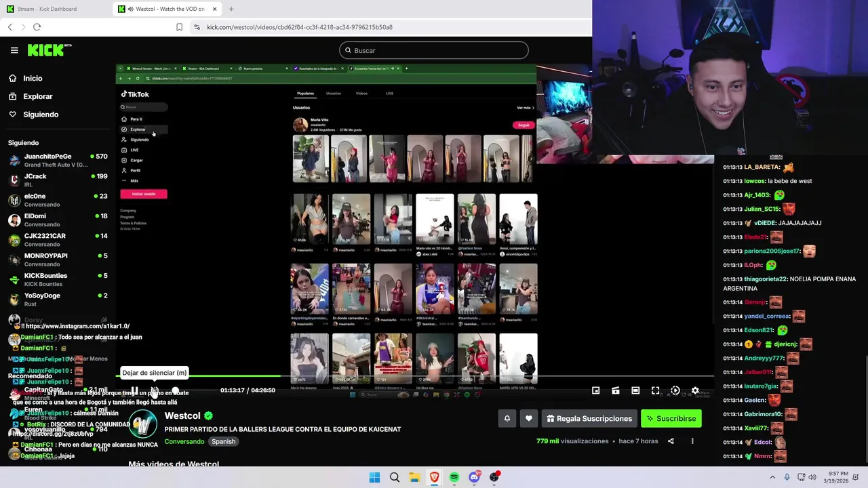Click chat username pariona2005jose17
868x488 pixels.
tap(772, 251)
